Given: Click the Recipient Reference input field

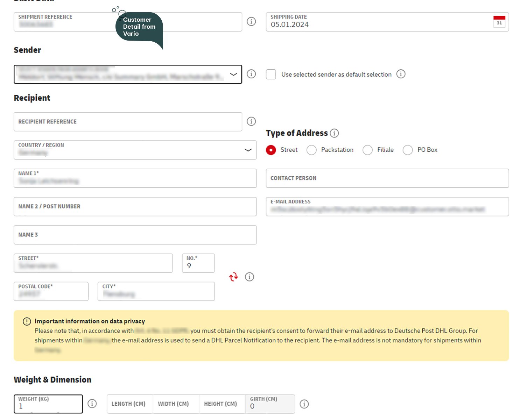Looking at the screenshot, I should 128,122.
